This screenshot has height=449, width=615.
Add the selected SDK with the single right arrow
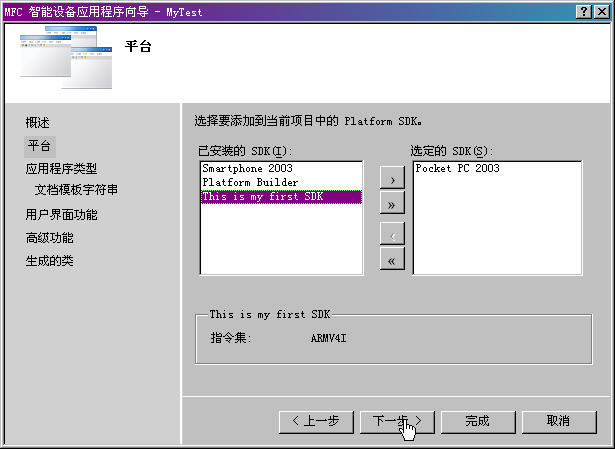coord(392,178)
